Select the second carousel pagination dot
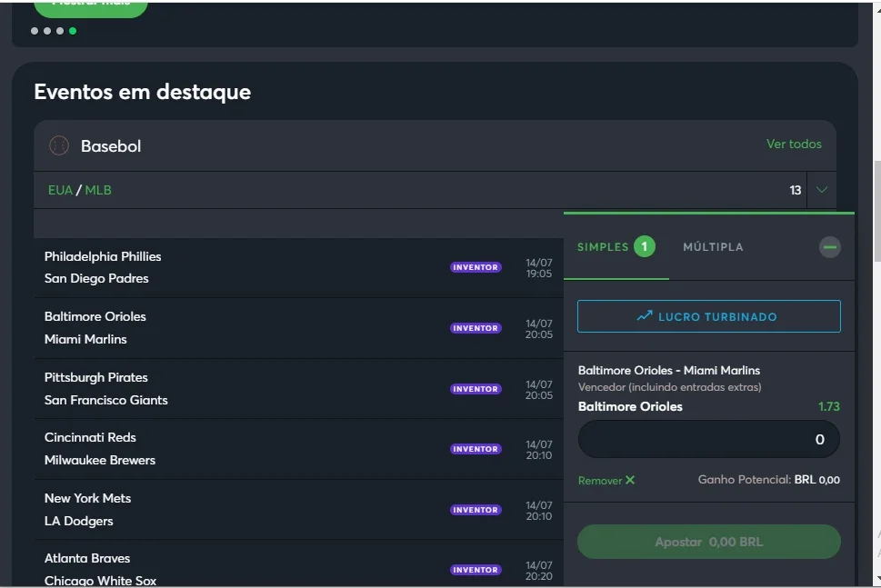 (x=47, y=31)
